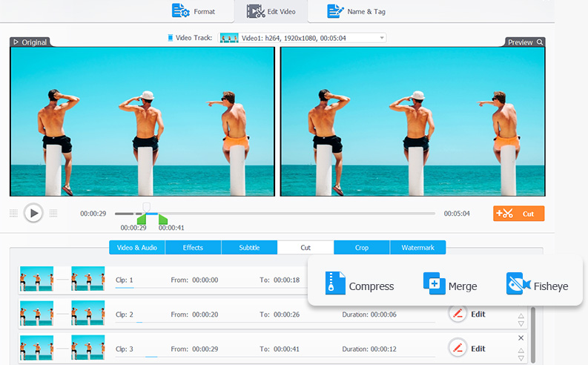This screenshot has height=365, width=588.
Task: Move Clip 2 down with arrow
Action: [x=521, y=323]
